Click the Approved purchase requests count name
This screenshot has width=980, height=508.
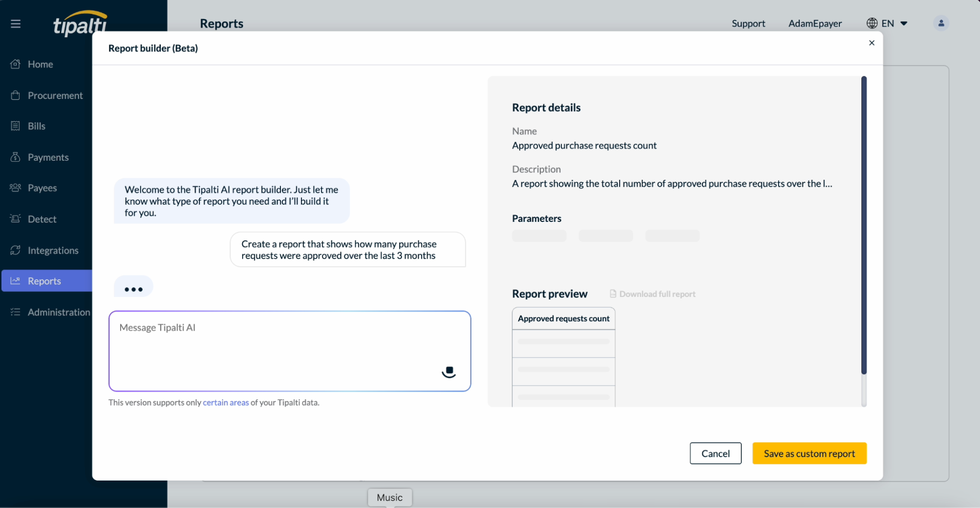(584, 145)
